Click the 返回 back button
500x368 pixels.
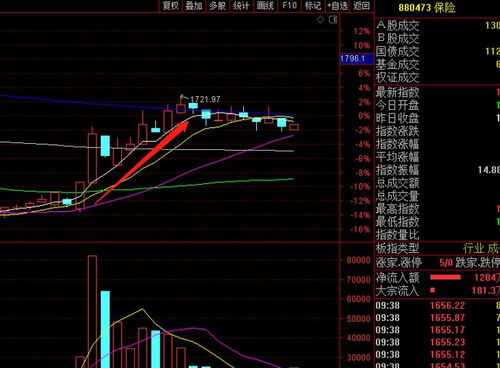click(361, 6)
